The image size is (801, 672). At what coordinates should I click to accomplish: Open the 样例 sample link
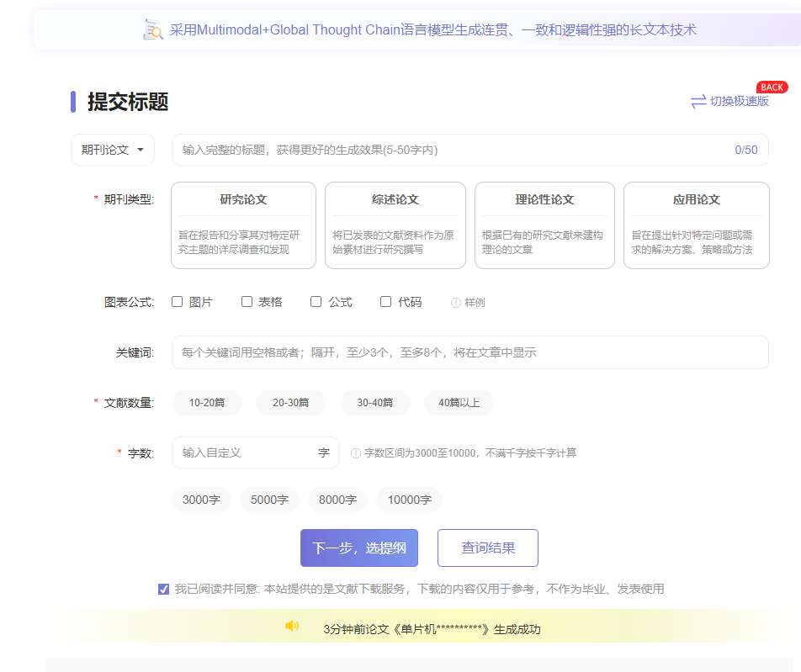[475, 303]
